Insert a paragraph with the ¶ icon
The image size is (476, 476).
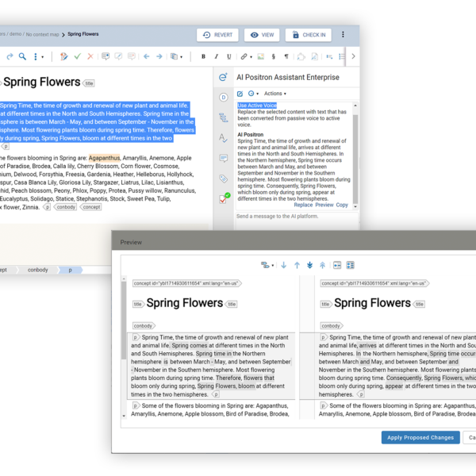[x=286, y=56]
